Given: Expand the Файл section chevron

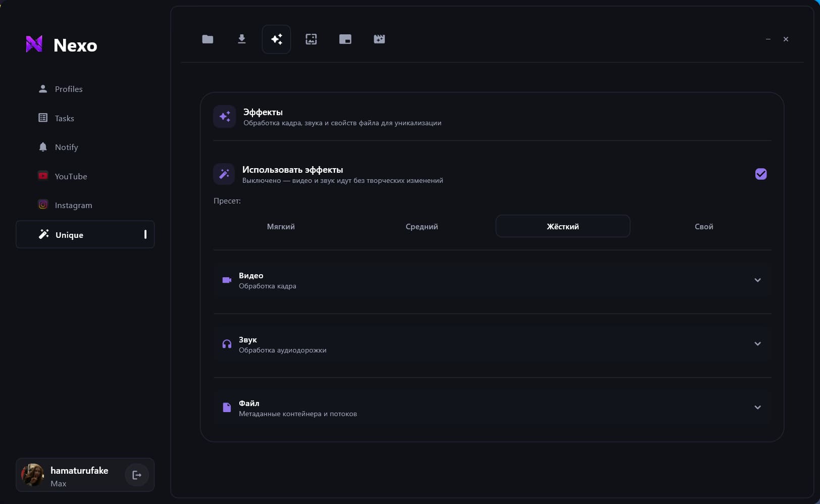Looking at the screenshot, I should (757, 408).
